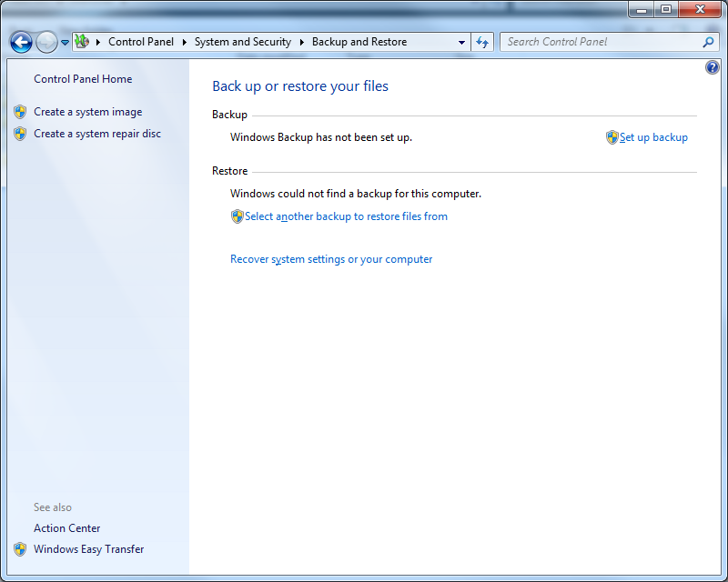Screen dimensions: 728x582
Task: Click 'Windows could not find a backup' message
Action: [x=356, y=194]
